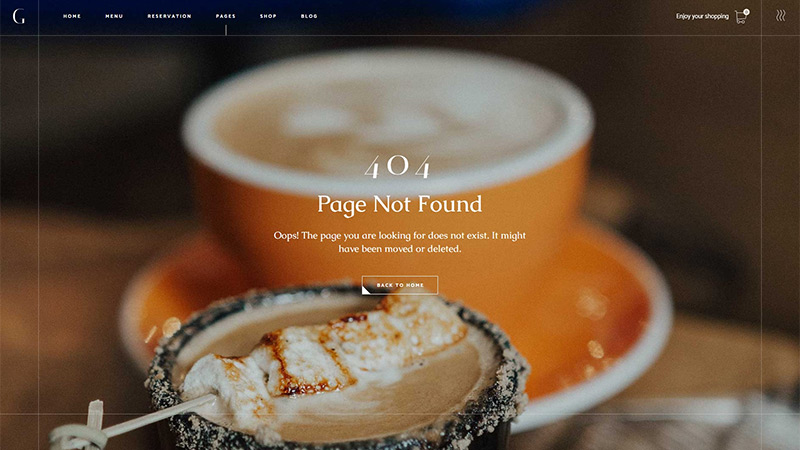
Task: Expand the Shop navigation dropdown
Action: pos(268,16)
